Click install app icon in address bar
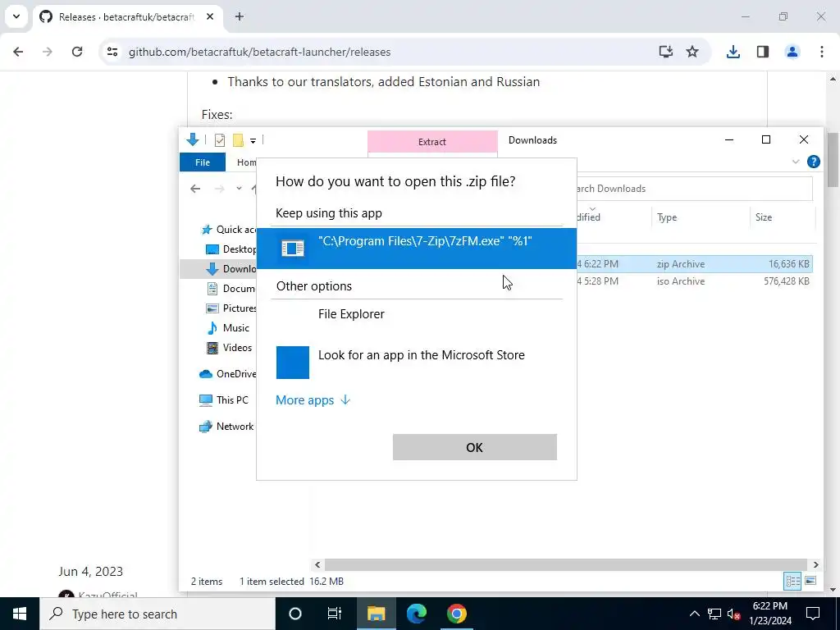Image resolution: width=840 pixels, height=630 pixels. pos(665,52)
